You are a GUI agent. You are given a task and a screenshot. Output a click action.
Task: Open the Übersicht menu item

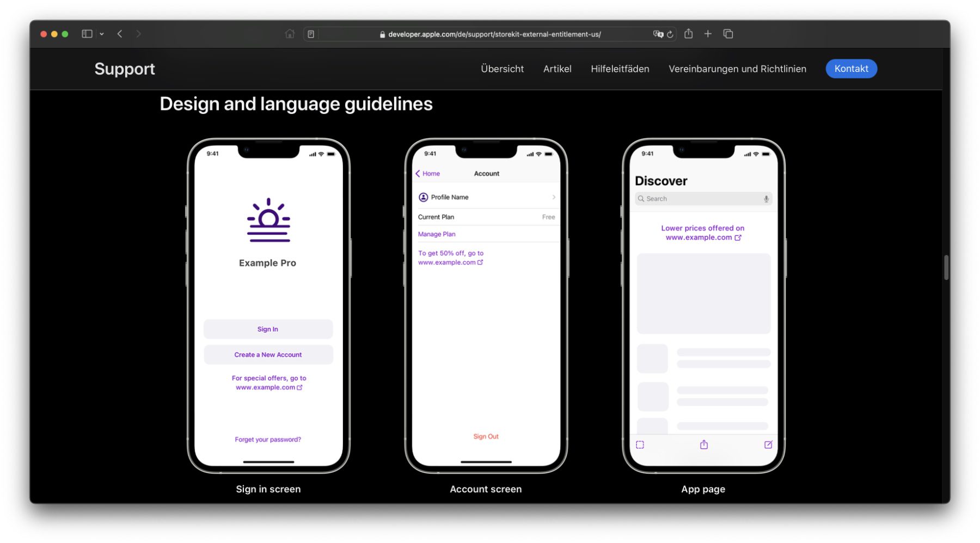(502, 69)
